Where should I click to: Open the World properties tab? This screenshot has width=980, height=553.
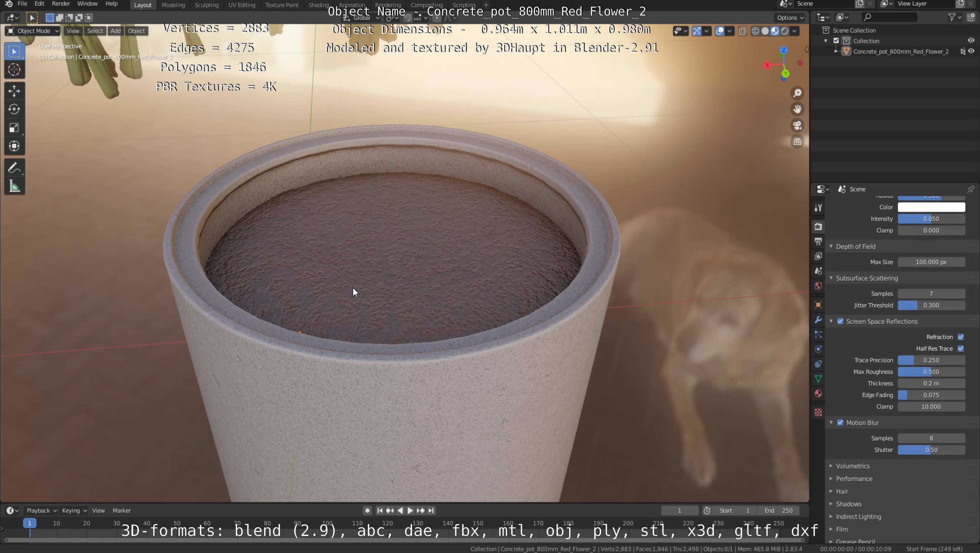[x=818, y=286]
